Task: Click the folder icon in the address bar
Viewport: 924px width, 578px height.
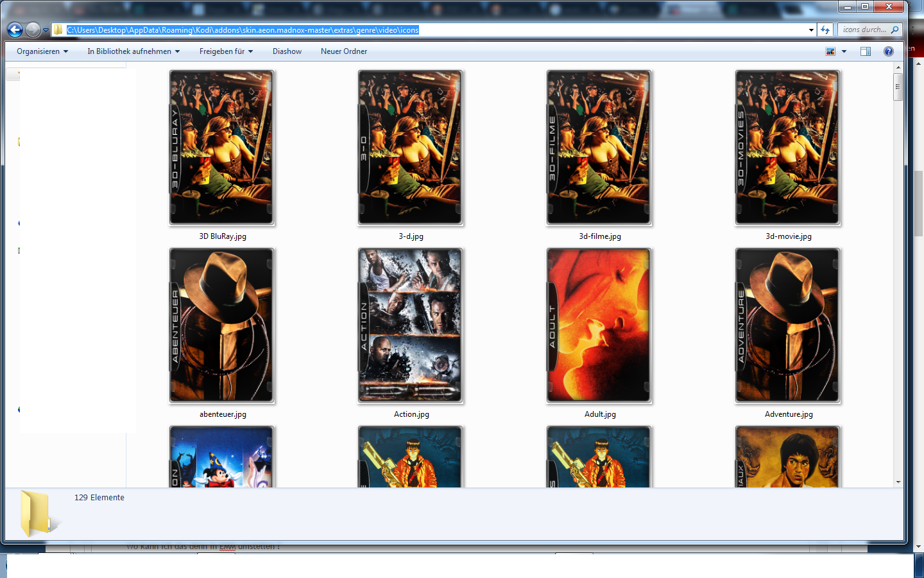Action: 58,30
